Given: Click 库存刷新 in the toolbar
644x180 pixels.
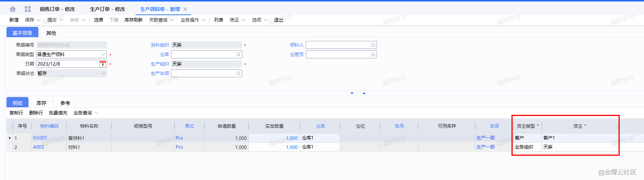Looking at the screenshot, I should (x=134, y=20).
